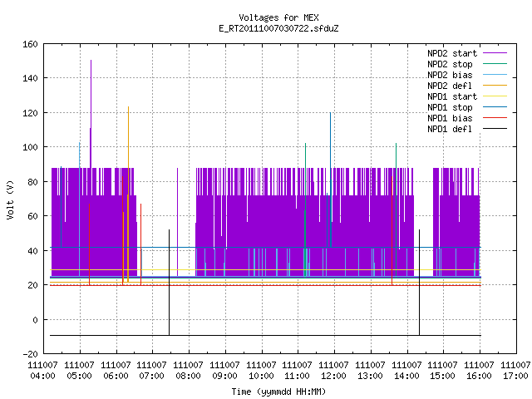Image resolution: width=532 pixels, height=399 pixels.
Task: Click the 08:00 x-axis time label
Action: 189,377
